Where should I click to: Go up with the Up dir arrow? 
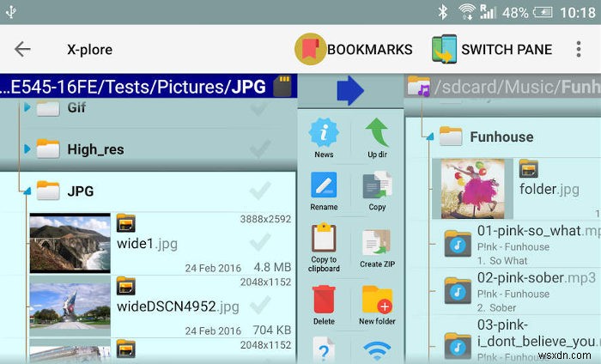point(377,132)
